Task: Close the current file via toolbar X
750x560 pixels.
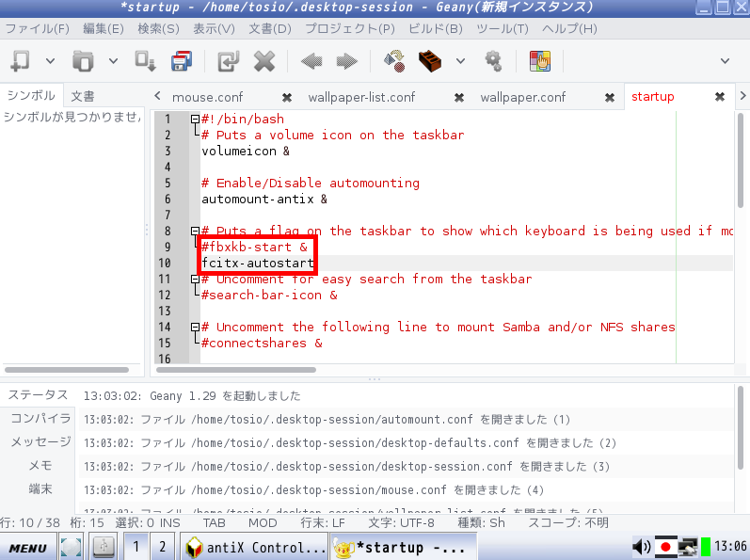Action: click(x=264, y=61)
